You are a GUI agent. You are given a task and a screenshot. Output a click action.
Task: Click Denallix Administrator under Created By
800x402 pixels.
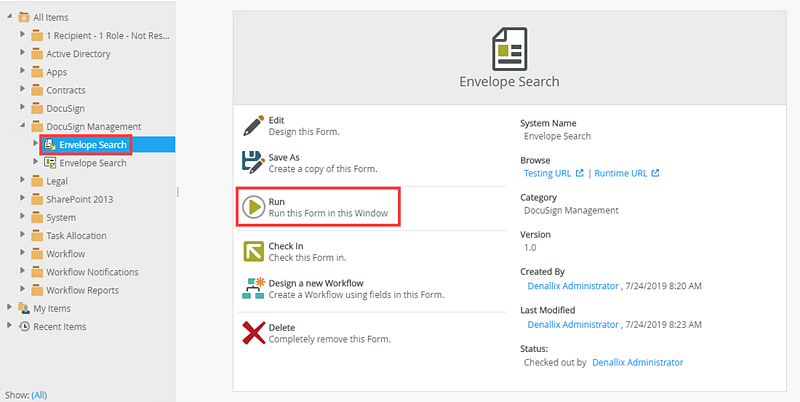(572, 285)
